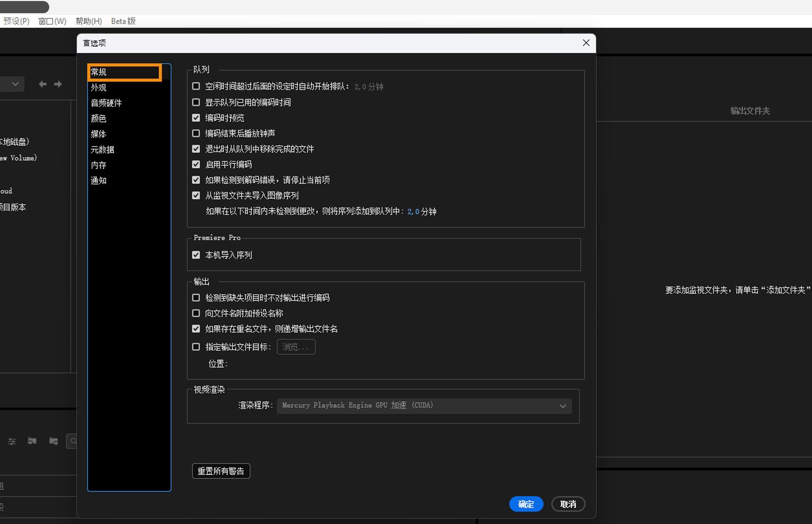Select the 外观 preferences category
812x524 pixels.
click(98, 87)
